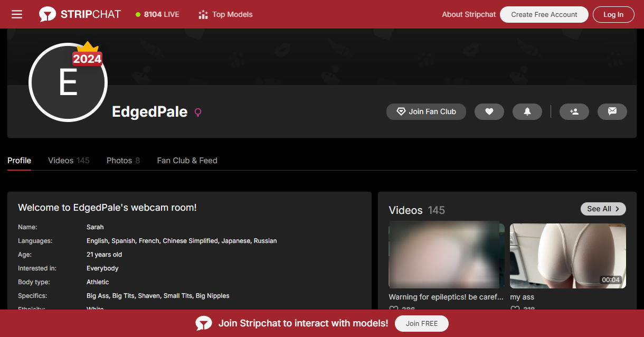Click the female gender symbol beside EdgedPale
Viewport: 644px width, 337px height.
coord(198,112)
